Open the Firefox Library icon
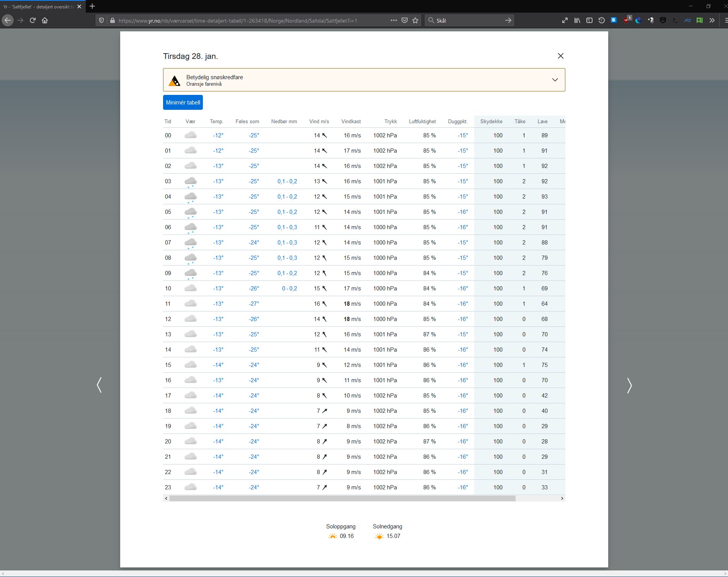 (577, 20)
